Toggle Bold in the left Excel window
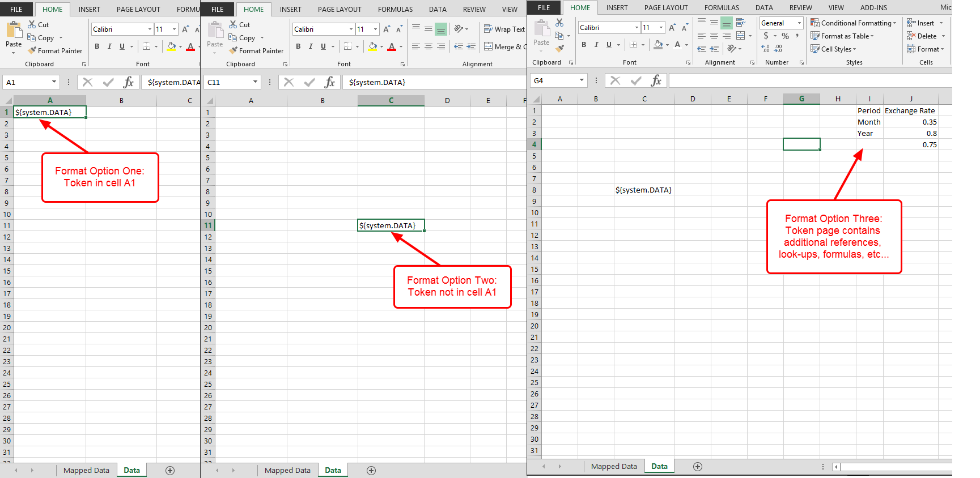This screenshot has width=980, height=478. 97,46
